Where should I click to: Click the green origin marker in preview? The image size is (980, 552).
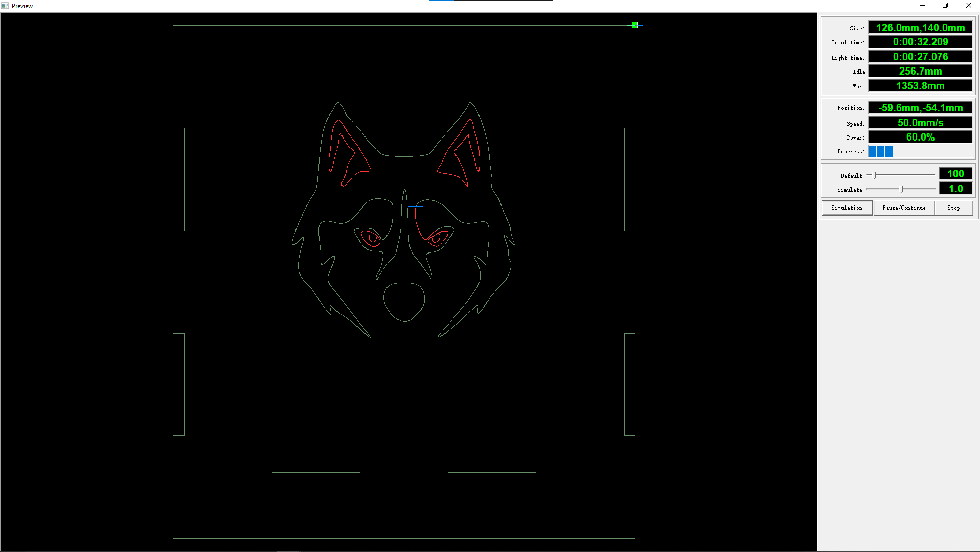tap(635, 25)
